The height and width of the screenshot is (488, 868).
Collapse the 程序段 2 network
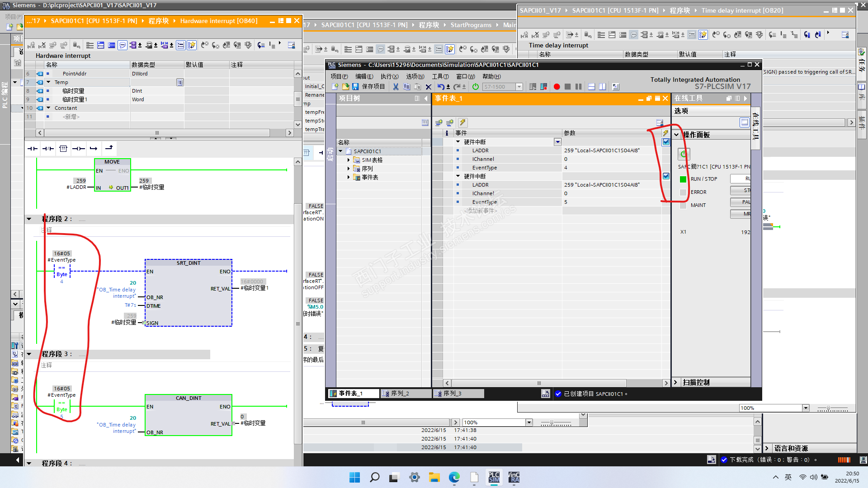point(29,219)
